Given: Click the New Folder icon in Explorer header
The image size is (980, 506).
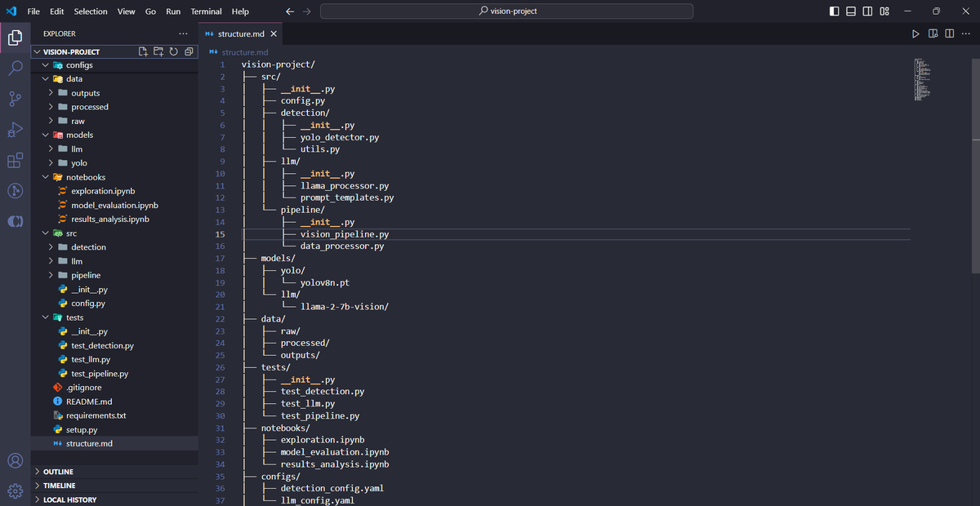Looking at the screenshot, I should [159, 51].
